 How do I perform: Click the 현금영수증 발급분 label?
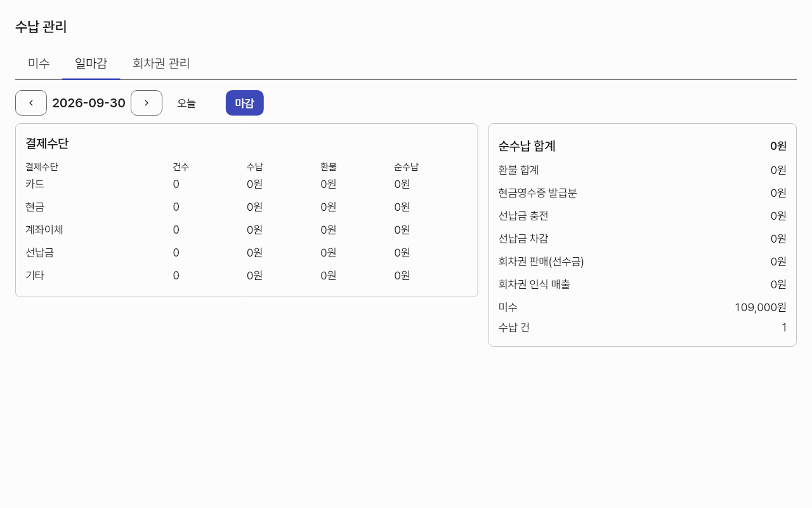(538, 193)
